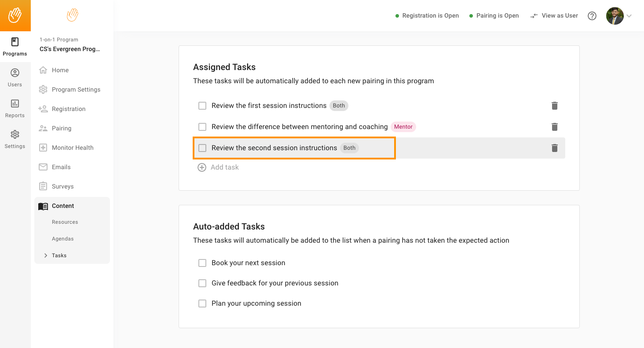
Task: Open Reports in the left rail
Action: 15,108
